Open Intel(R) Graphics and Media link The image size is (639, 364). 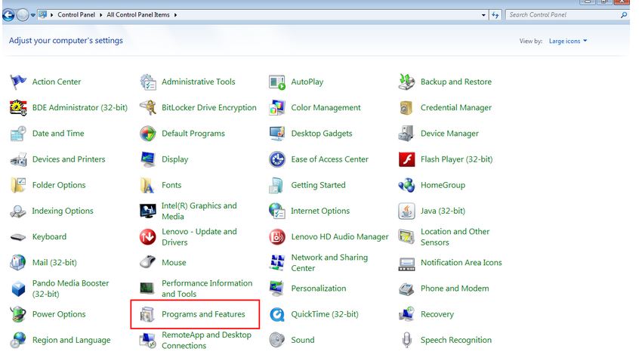[199, 211]
